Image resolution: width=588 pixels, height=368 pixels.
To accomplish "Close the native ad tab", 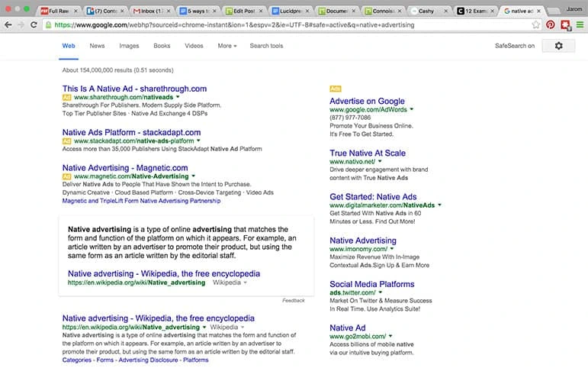I will pyautogui.click(x=539, y=11).
